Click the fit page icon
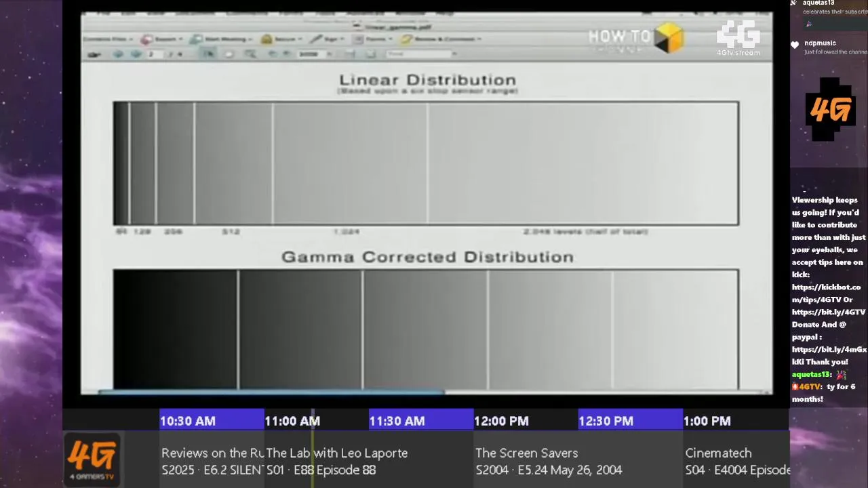The image size is (868, 488). pyautogui.click(x=371, y=54)
